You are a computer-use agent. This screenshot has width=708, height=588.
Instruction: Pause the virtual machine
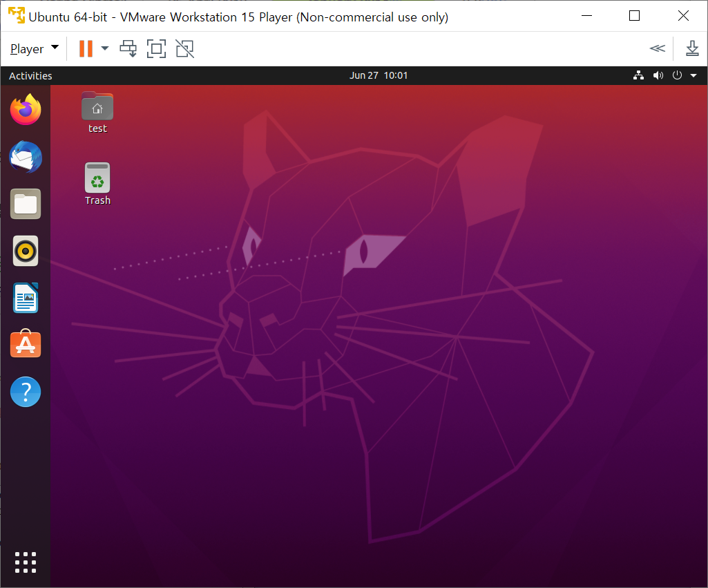click(86, 49)
